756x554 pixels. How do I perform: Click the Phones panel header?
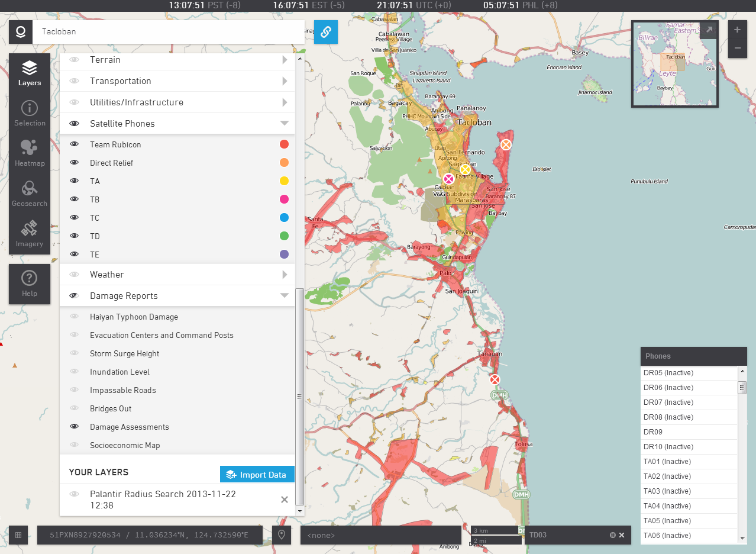[x=694, y=356]
